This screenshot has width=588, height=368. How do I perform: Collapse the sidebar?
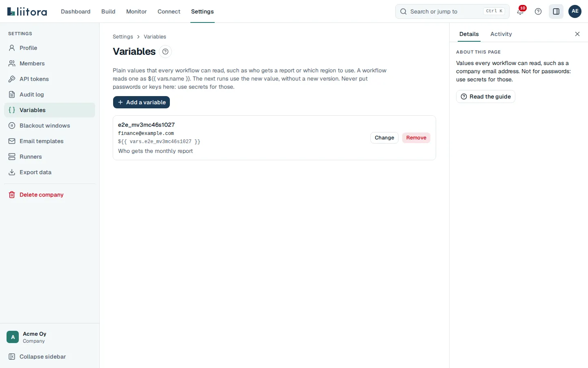(x=49, y=357)
